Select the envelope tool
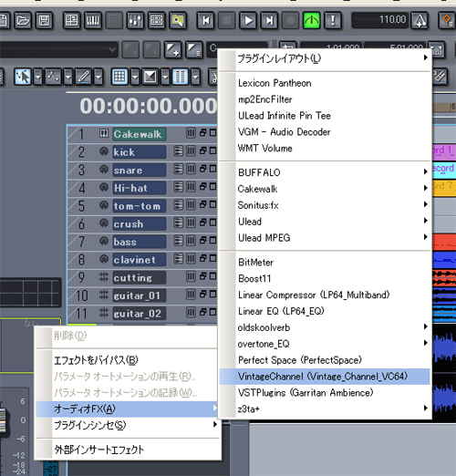Viewport: 456px width, 476px height. [x=53, y=77]
